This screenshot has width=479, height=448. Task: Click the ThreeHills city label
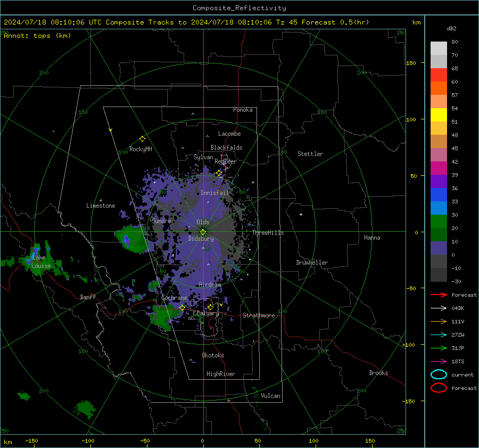click(x=268, y=233)
